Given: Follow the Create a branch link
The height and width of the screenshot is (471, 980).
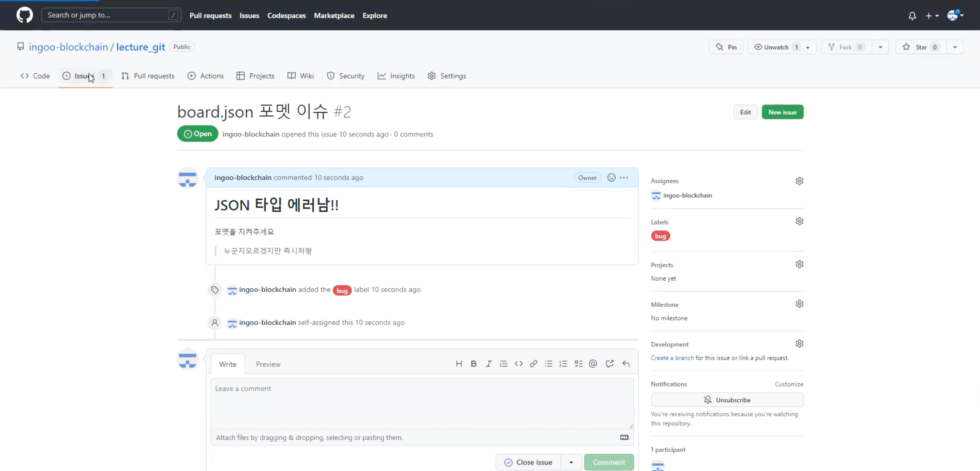Looking at the screenshot, I should pyautogui.click(x=672, y=358).
